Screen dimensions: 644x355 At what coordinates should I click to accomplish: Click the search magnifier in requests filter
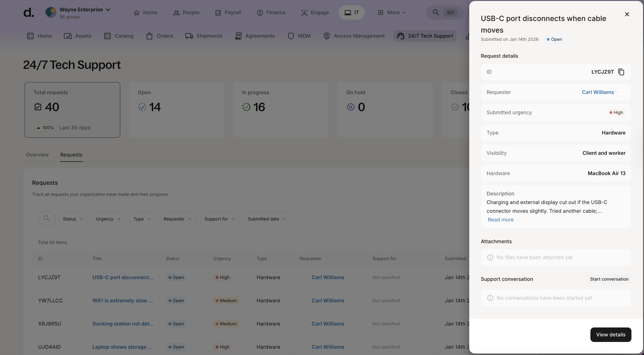[47, 219]
